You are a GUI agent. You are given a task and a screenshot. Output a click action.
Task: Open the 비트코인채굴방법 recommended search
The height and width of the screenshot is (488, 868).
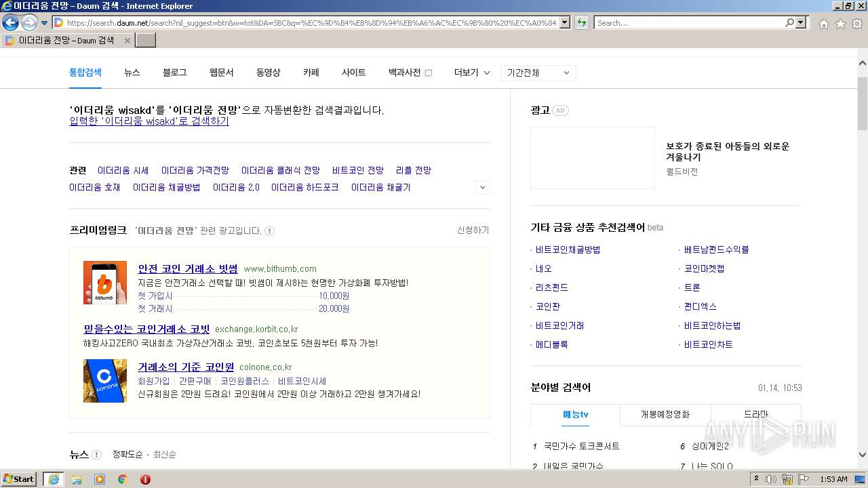tap(568, 249)
